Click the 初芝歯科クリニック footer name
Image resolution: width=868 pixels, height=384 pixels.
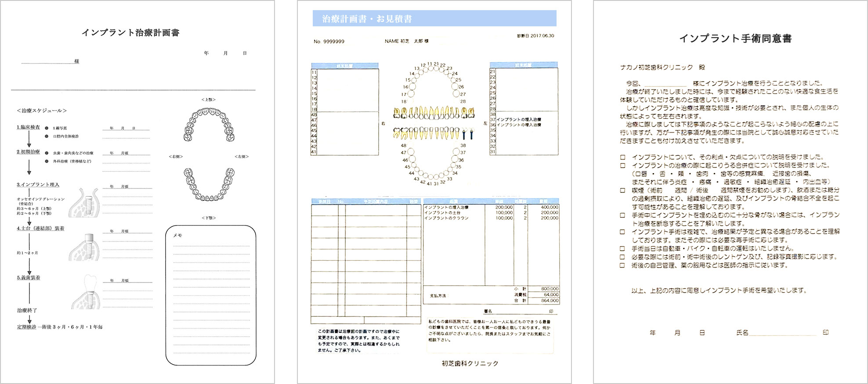pos(470,363)
